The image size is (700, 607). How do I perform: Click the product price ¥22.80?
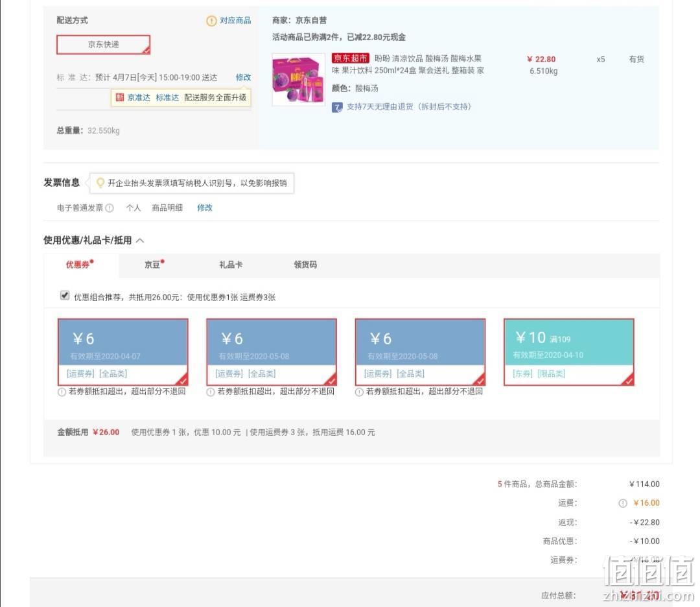(541, 60)
